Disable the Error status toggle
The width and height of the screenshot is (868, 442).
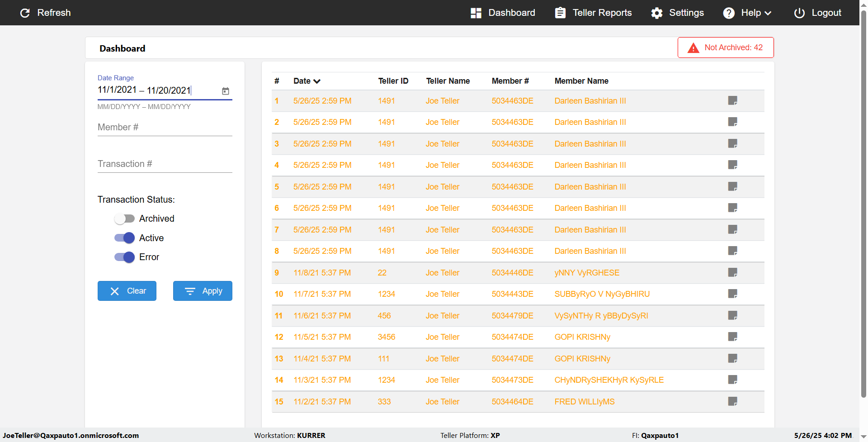coord(124,257)
